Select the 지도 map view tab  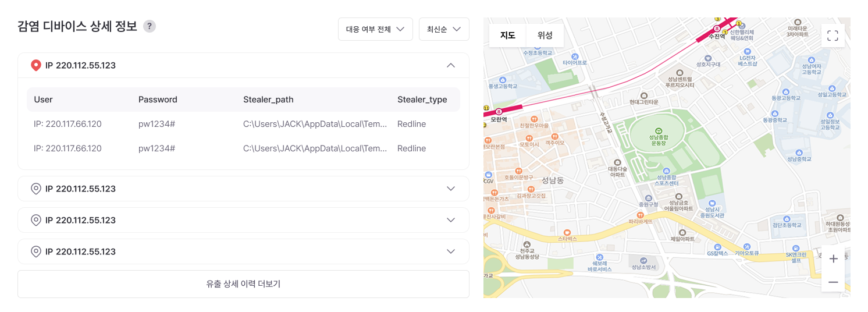(508, 35)
